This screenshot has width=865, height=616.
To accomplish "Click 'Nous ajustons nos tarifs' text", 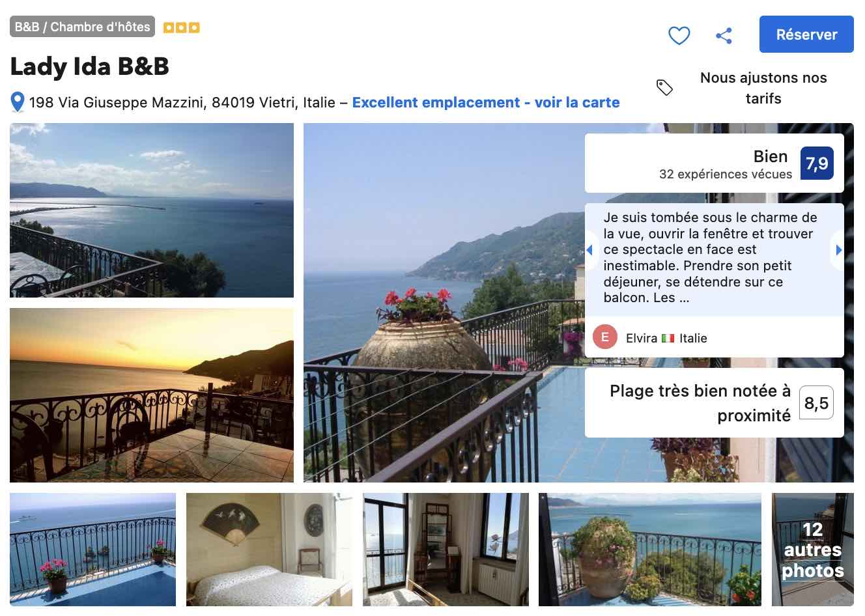I will click(763, 88).
